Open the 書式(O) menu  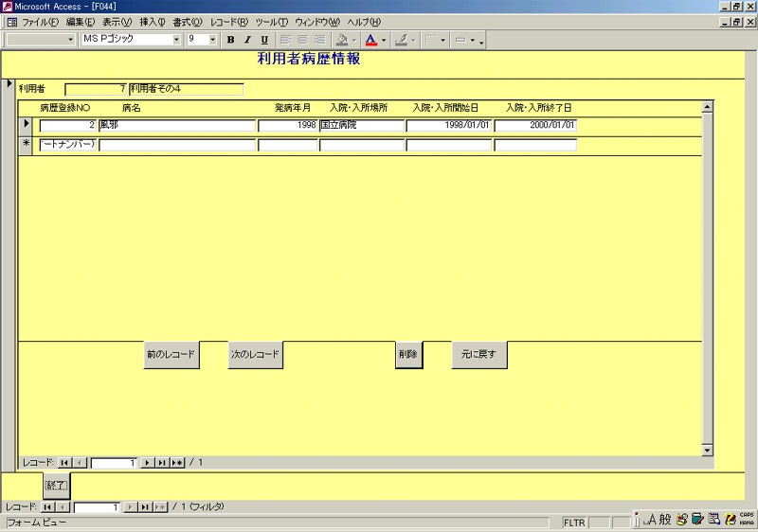(188, 22)
